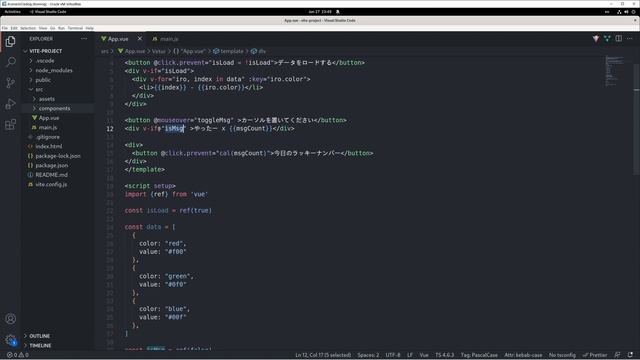
Task: Expand the OUTLINE section
Action: coord(40,336)
